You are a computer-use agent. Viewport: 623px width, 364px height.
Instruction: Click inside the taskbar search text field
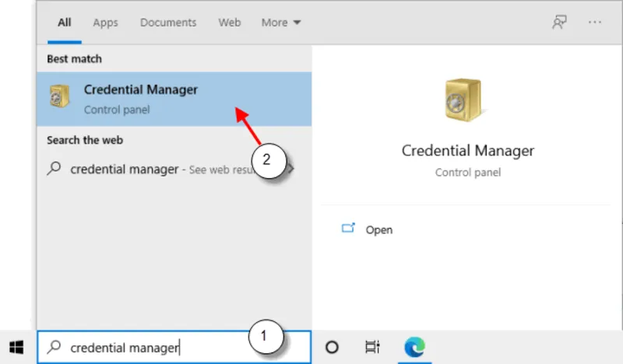(156, 348)
